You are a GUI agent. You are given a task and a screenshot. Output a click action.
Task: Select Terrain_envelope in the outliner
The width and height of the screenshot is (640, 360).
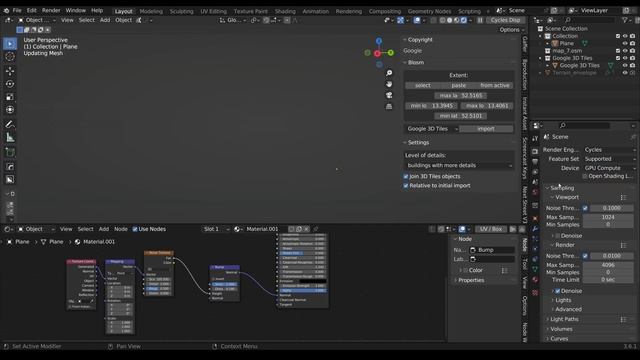point(574,73)
